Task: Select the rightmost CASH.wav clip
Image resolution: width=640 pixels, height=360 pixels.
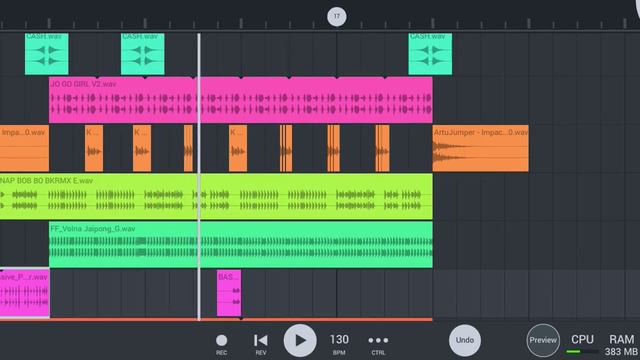Action: 430,54
